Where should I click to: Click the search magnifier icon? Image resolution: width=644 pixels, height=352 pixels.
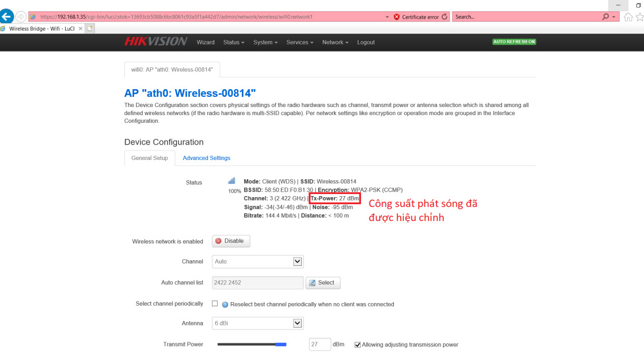(x=605, y=17)
